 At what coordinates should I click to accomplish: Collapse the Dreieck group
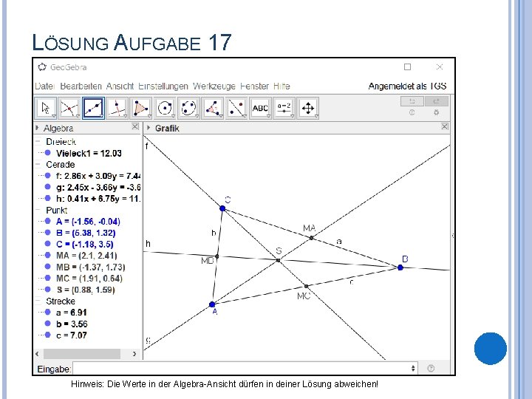(x=38, y=141)
